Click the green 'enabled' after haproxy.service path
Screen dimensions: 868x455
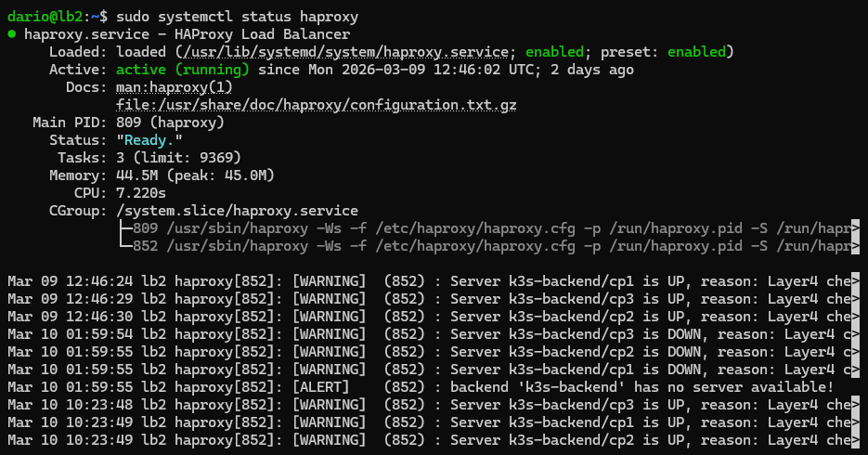tap(554, 52)
